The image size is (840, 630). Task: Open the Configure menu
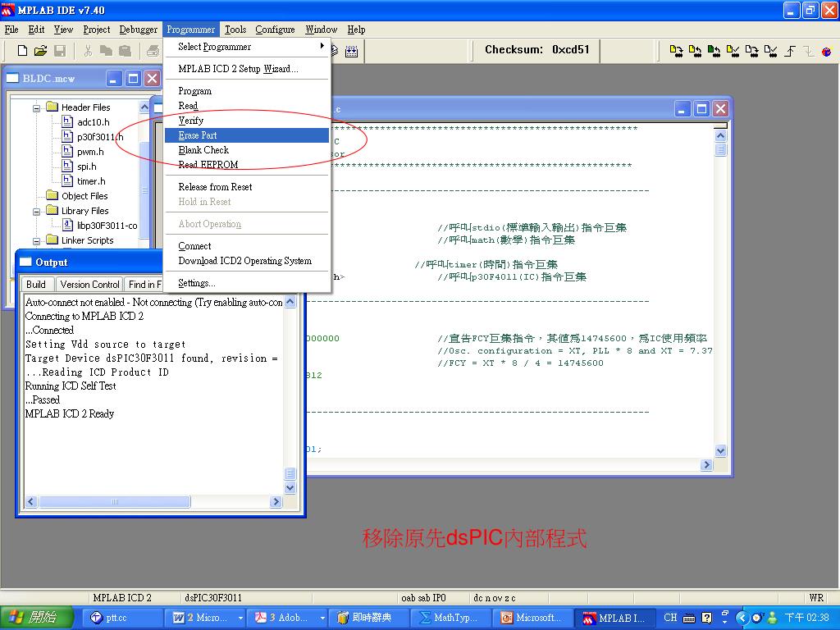pyautogui.click(x=275, y=30)
